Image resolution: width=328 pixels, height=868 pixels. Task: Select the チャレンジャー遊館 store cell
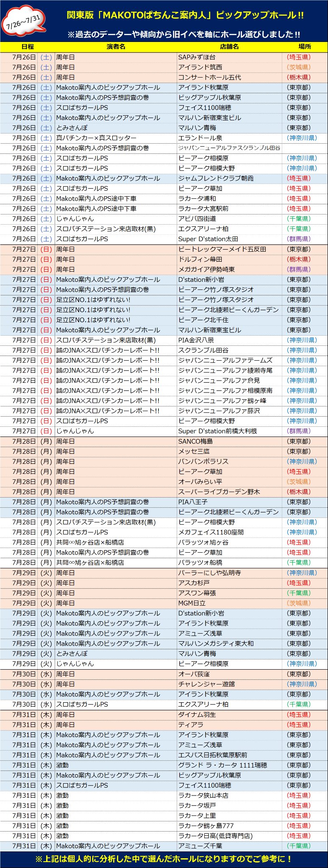tap(229, 684)
